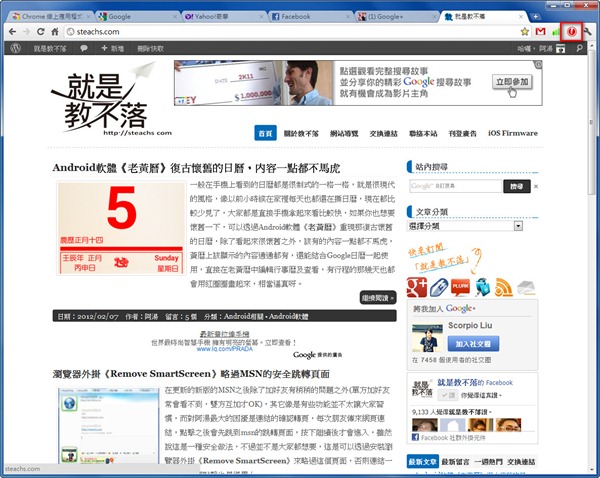Screen dimensions: 600x478
Task: Click the Google custom search input field
Action: tap(455, 186)
